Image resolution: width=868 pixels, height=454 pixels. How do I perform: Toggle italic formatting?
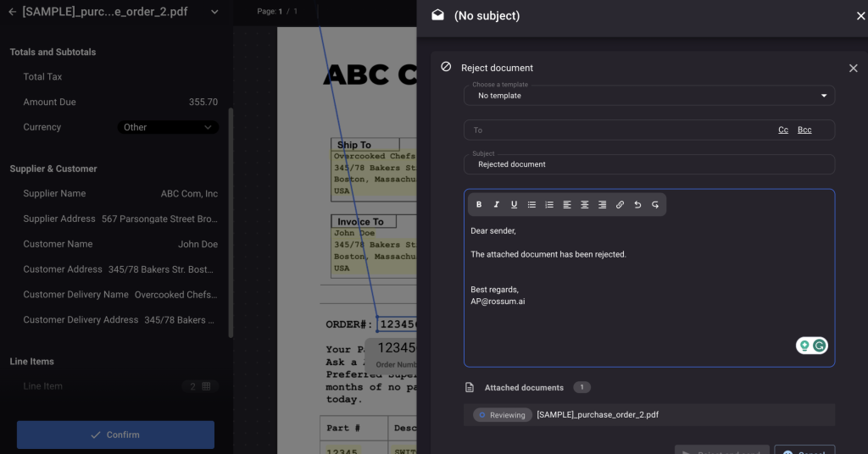click(x=497, y=205)
